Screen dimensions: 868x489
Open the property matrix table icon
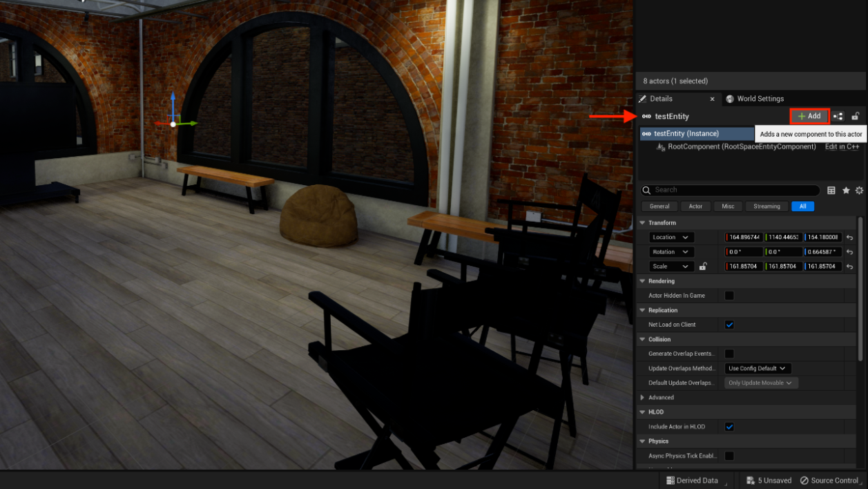(x=831, y=191)
